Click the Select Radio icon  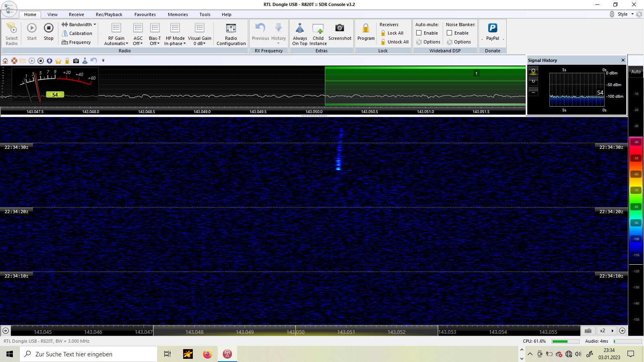point(12,33)
